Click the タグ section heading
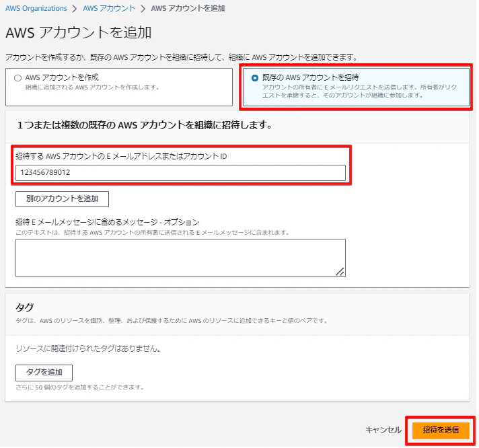The height and width of the screenshot is (448, 479). point(24,307)
